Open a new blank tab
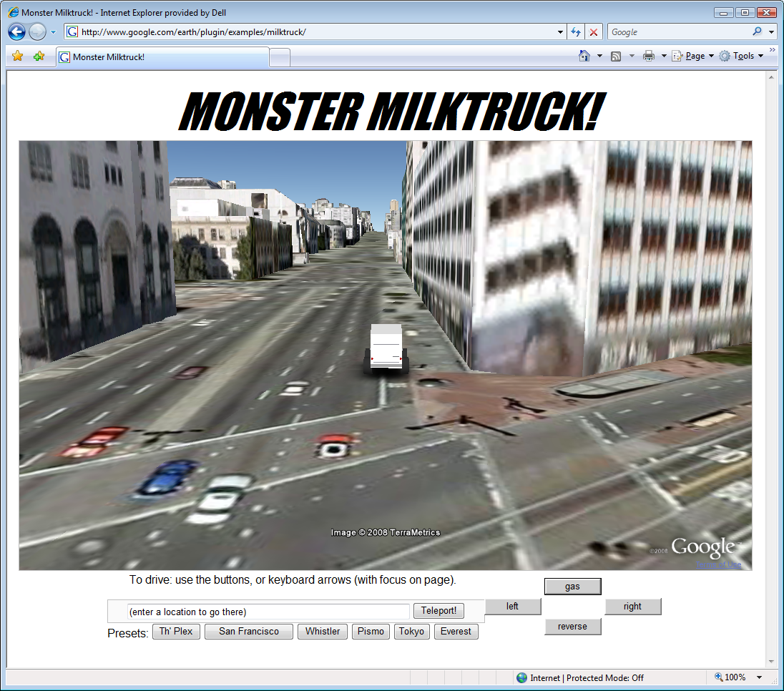Image resolution: width=784 pixels, height=691 pixels. [280, 57]
